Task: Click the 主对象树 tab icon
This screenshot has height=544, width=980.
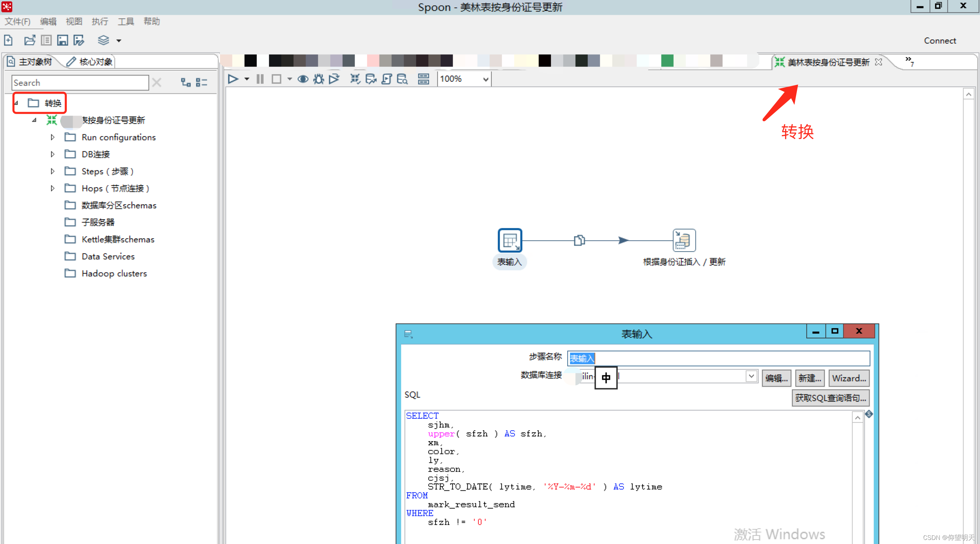Action: (15, 61)
